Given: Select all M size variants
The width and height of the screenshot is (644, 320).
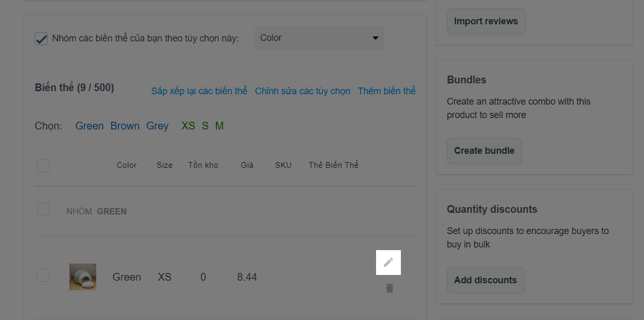Looking at the screenshot, I should [x=219, y=126].
